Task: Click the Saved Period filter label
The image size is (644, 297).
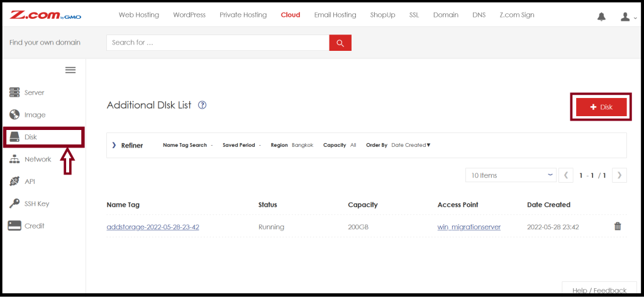Action: (x=239, y=145)
